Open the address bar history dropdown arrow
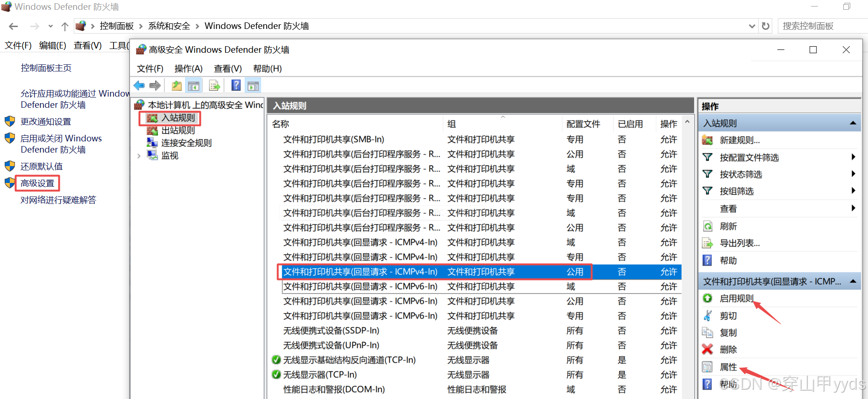 click(752, 27)
